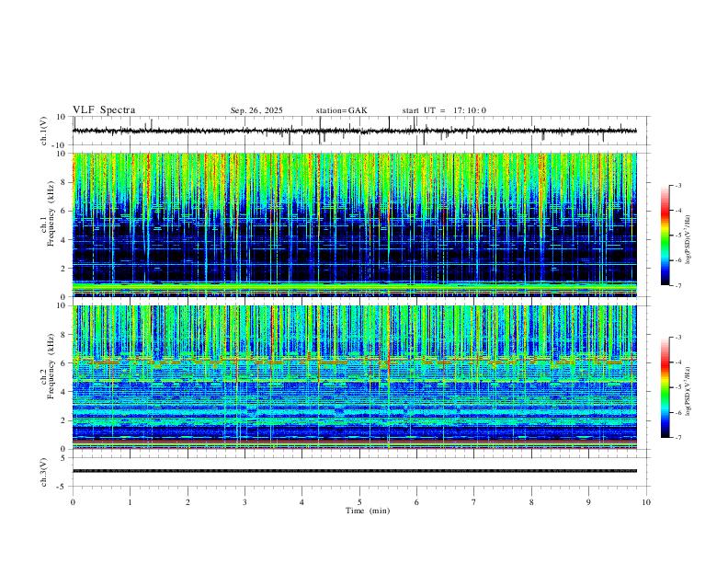Screen dimensions: 728x563
Task: Click the x-axis tick label "4"
Action: [302, 502]
